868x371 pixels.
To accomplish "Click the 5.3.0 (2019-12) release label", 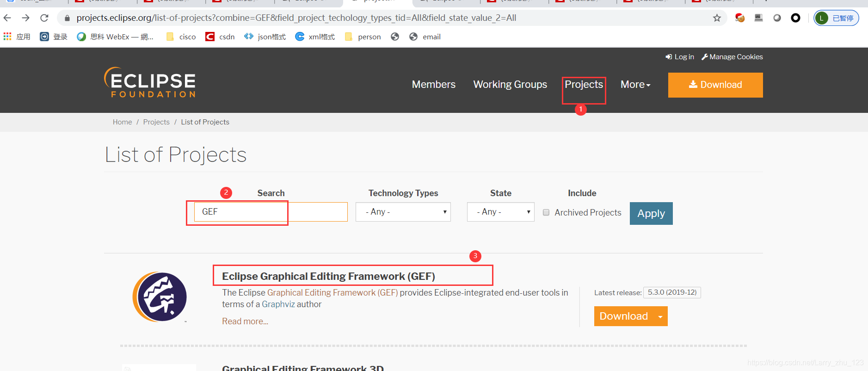I will [672, 292].
